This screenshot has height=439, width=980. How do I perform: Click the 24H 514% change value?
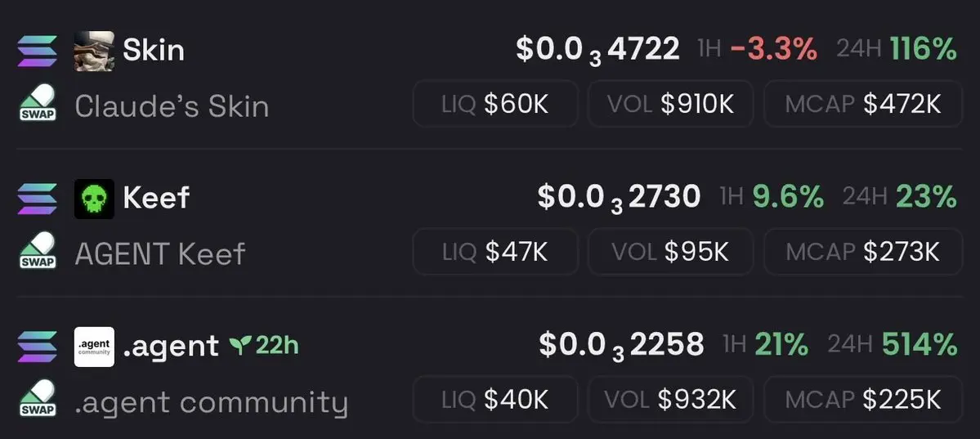[893, 344]
